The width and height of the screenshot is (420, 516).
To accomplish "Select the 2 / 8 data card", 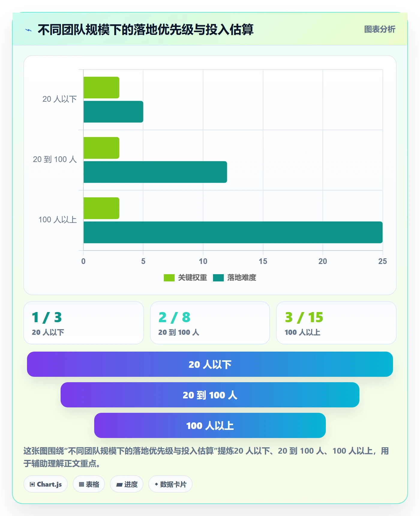I will point(210,323).
